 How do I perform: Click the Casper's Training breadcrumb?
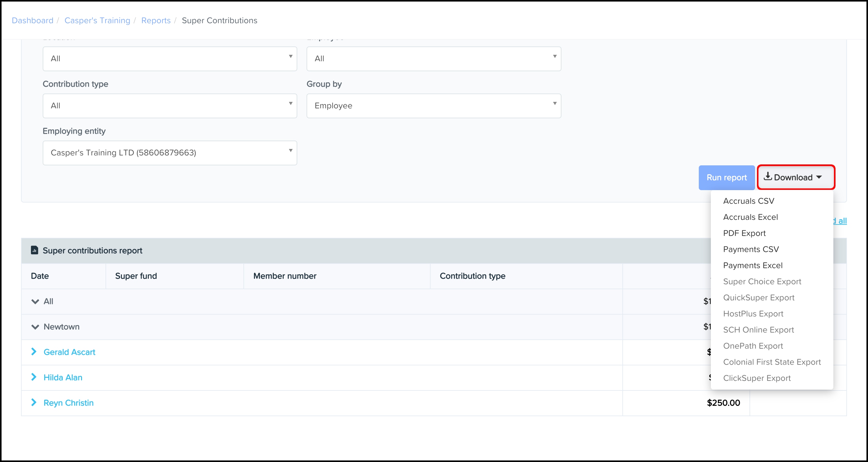click(x=97, y=20)
